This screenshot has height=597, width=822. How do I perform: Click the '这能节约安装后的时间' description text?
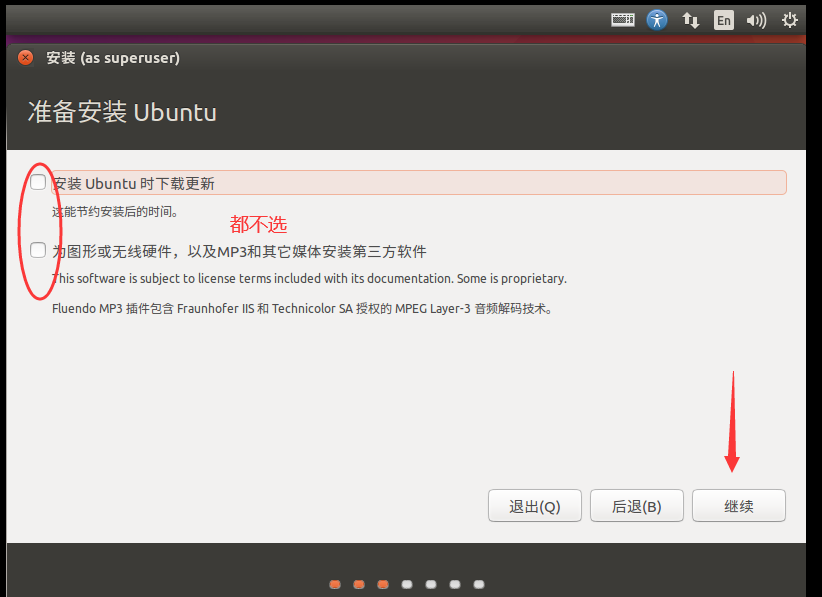pos(115,212)
